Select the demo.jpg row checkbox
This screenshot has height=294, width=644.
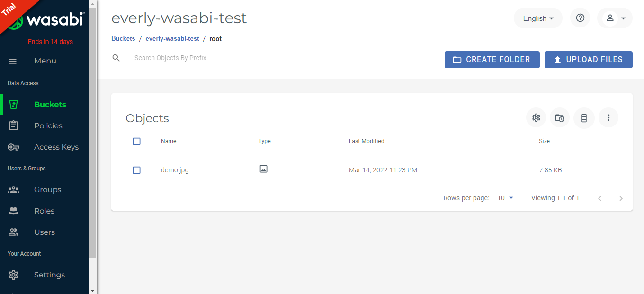136,170
